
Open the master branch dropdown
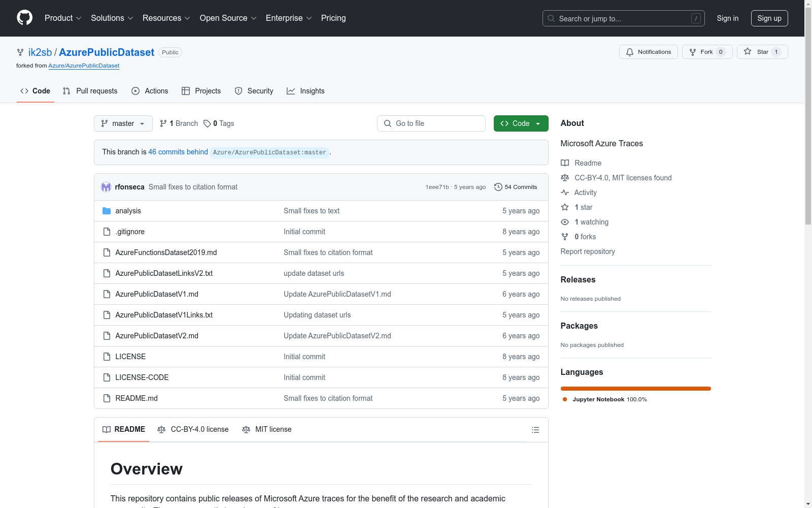(123, 123)
